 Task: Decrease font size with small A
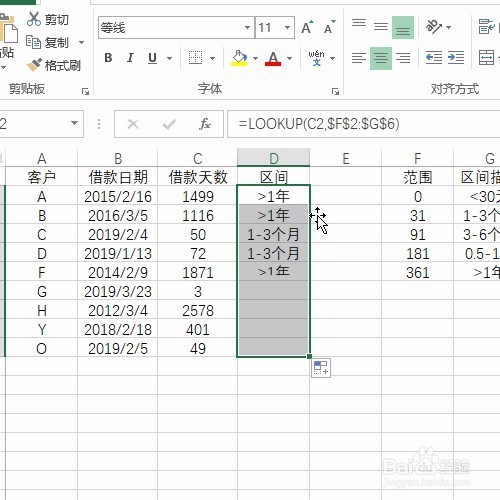tap(329, 27)
